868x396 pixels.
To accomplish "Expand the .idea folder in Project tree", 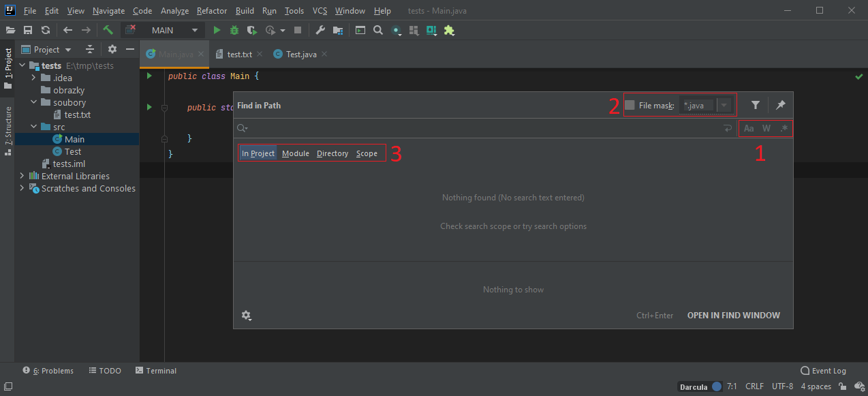I will 33,77.
